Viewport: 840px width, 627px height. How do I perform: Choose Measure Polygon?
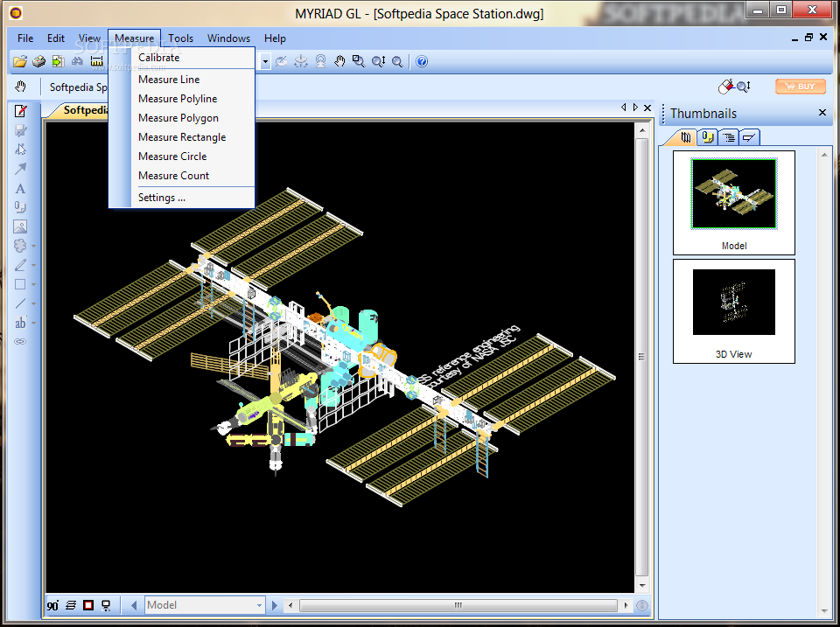182,118
